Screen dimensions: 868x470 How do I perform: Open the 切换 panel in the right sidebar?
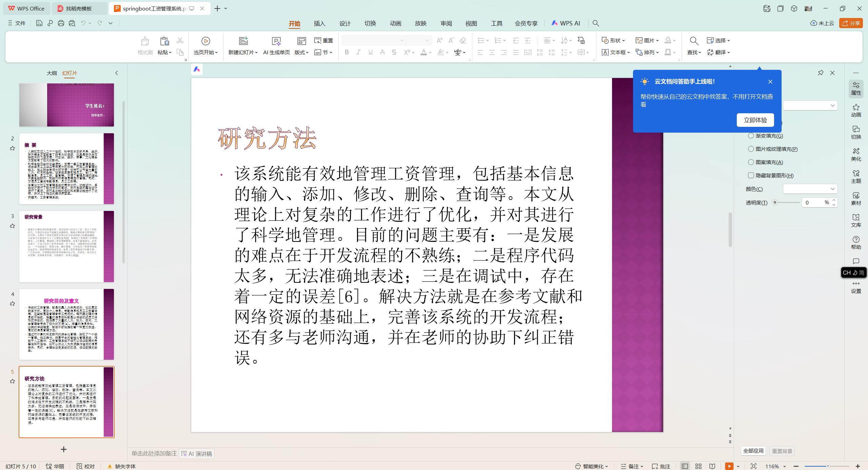856,132
